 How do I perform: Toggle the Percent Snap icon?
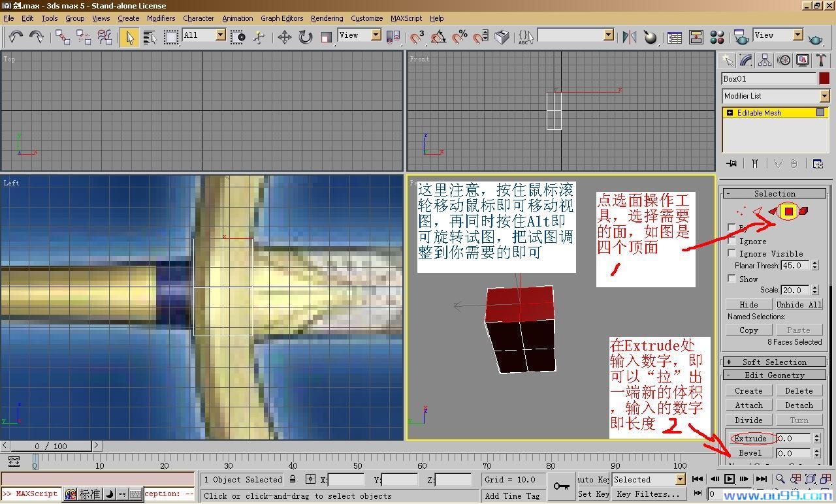pyautogui.click(x=460, y=37)
